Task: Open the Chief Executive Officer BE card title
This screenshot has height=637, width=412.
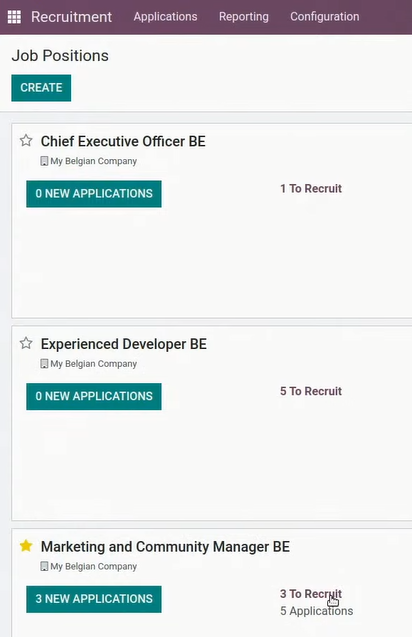Action: 123,141
